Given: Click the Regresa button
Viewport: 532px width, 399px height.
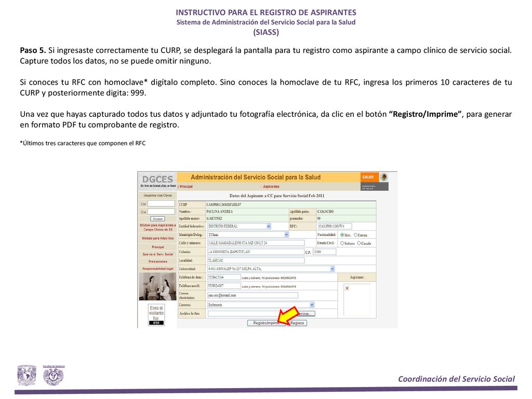Looking at the screenshot, I should point(297,323).
